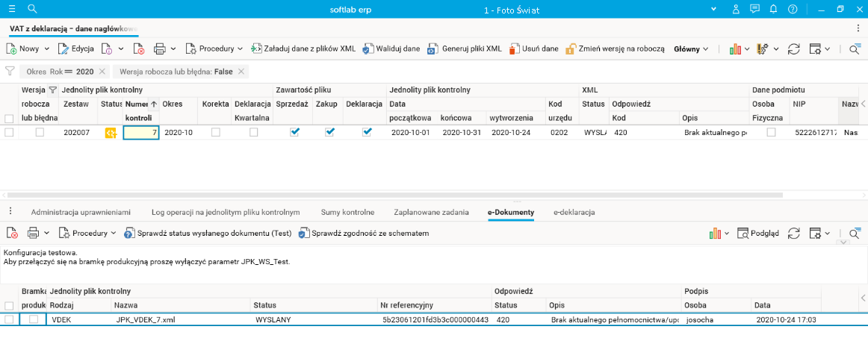This screenshot has width=868, height=350.
Task: Click Sprawdź zgodność ze schematem button
Action: 364,233
